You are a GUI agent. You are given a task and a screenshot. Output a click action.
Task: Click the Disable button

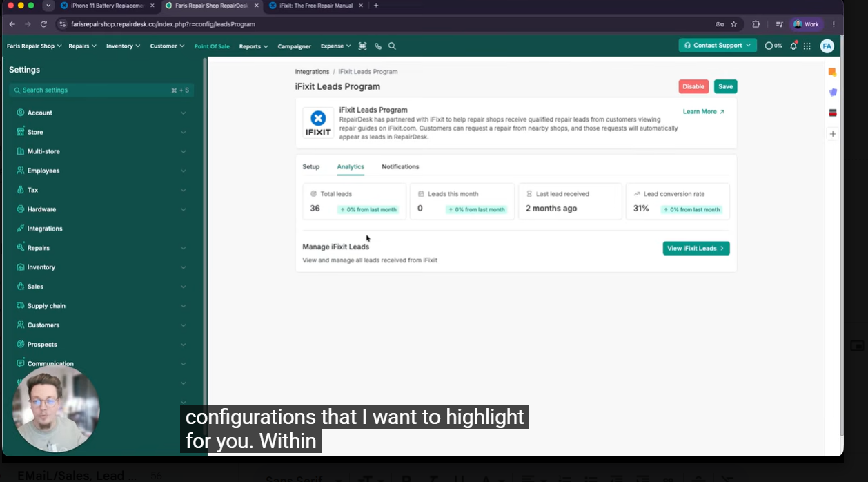[x=693, y=86]
